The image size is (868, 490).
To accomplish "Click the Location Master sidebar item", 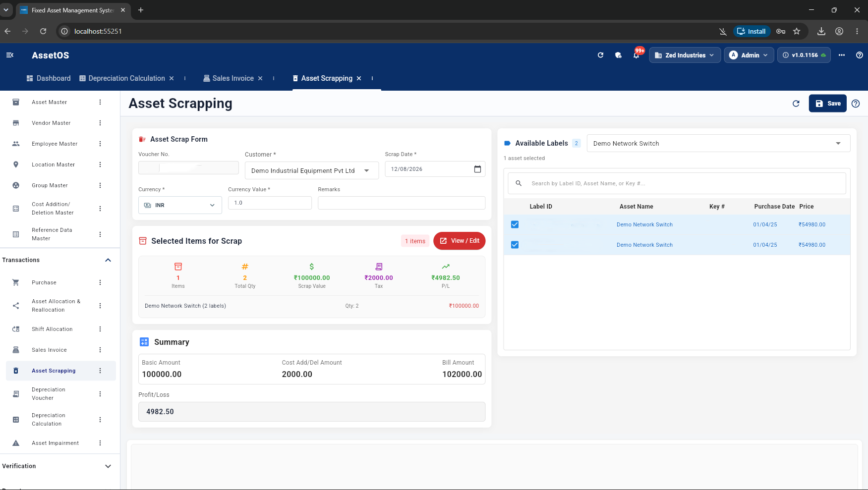I will (x=53, y=164).
